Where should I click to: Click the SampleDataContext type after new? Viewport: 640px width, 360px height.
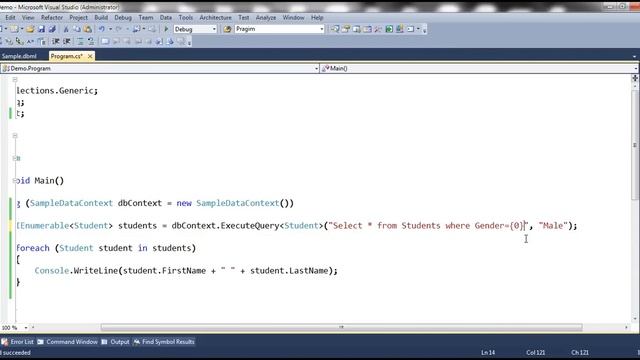pyautogui.click(x=238, y=203)
